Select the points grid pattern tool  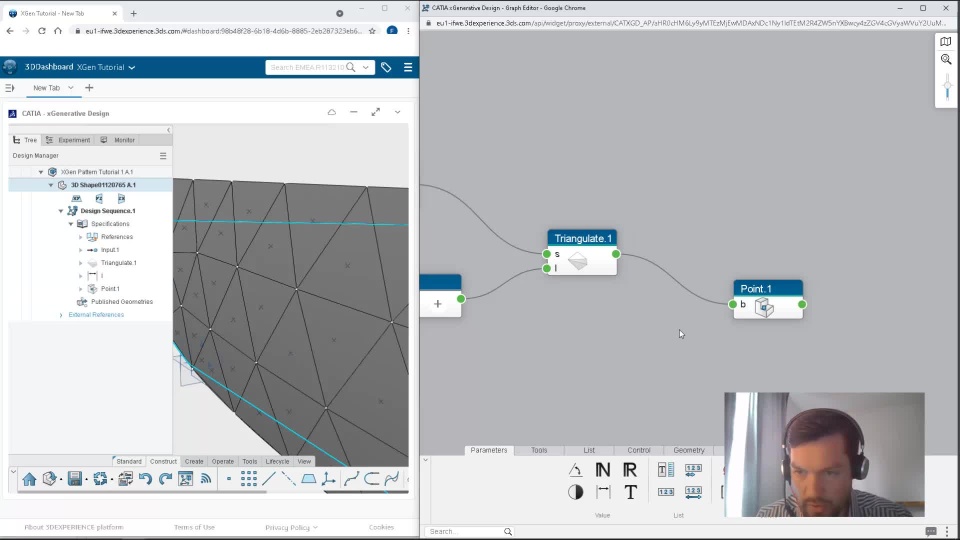pos(249,479)
